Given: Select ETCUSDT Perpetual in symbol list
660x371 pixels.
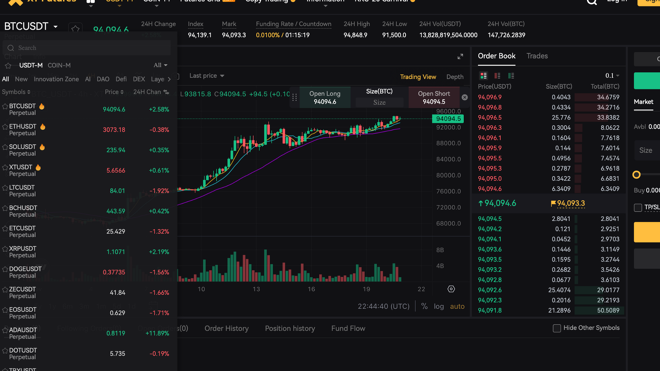Looking at the screenshot, I should tap(88, 232).
